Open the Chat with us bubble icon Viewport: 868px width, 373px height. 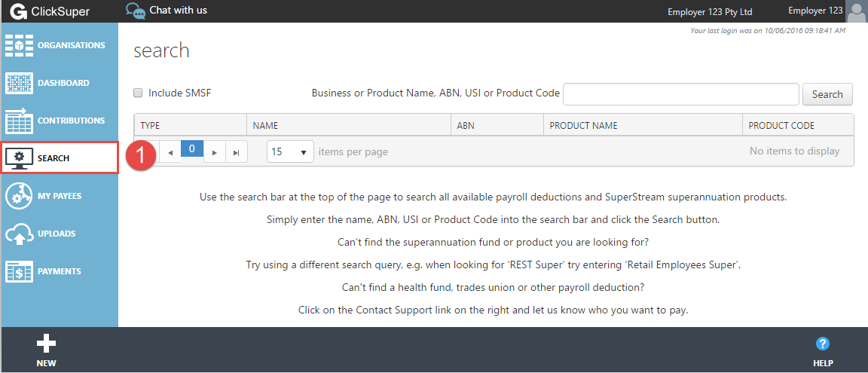coord(135,11)
